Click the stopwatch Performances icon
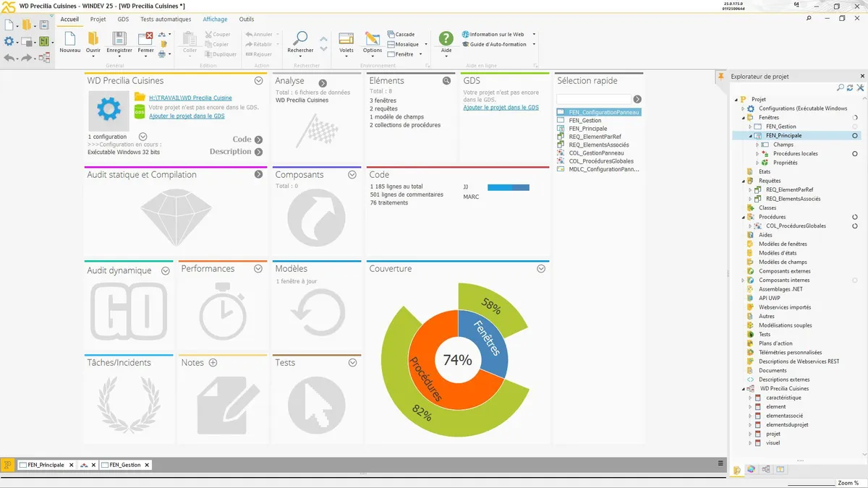The width and height of the screenshot is (868, 488). coord(223,312)
